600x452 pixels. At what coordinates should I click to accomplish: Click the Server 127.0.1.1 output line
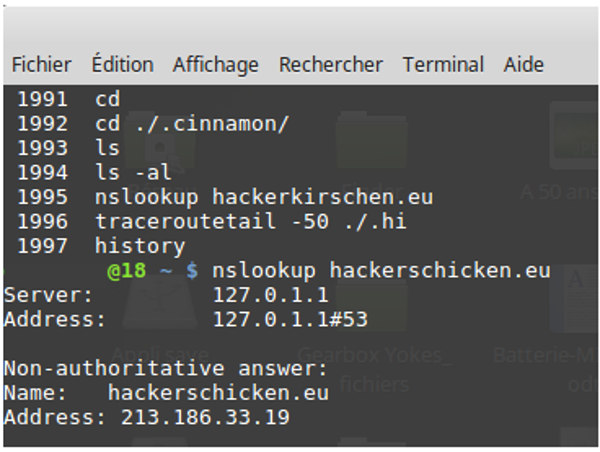(x=166, y=295)
